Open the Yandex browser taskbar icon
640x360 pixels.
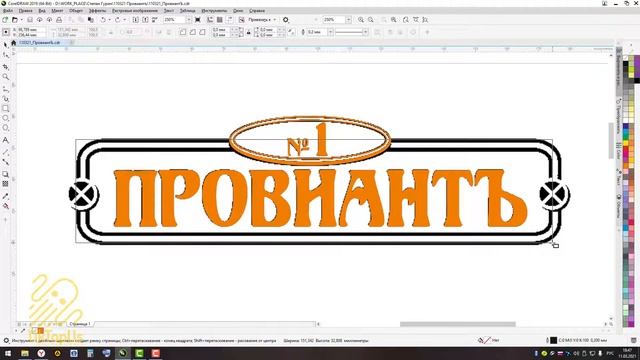click(x=41, y=353)
